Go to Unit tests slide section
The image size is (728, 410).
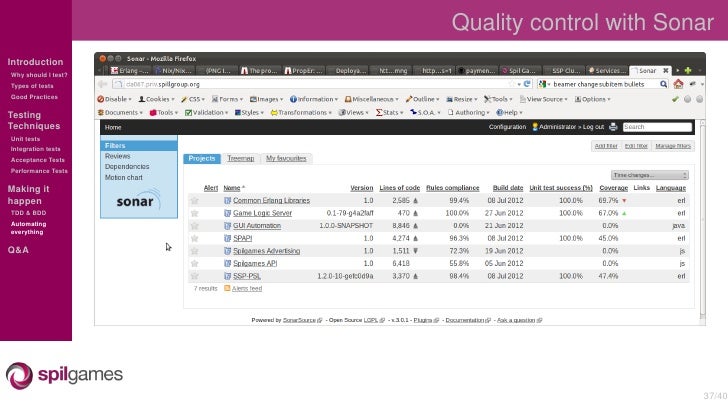[x=26, y=139]
